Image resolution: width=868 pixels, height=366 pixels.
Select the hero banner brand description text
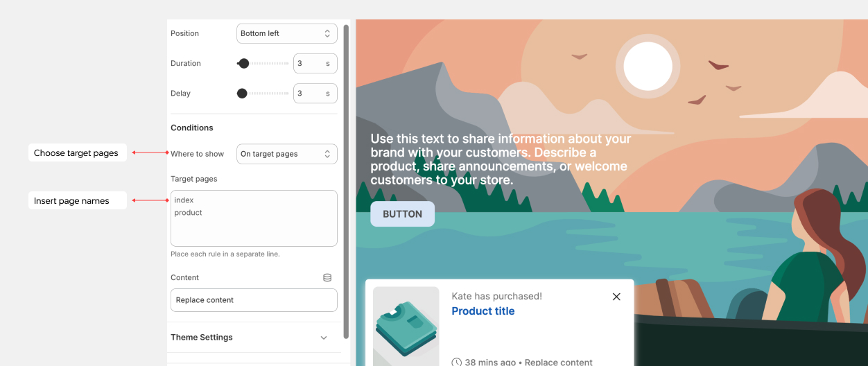pos(501,159)
